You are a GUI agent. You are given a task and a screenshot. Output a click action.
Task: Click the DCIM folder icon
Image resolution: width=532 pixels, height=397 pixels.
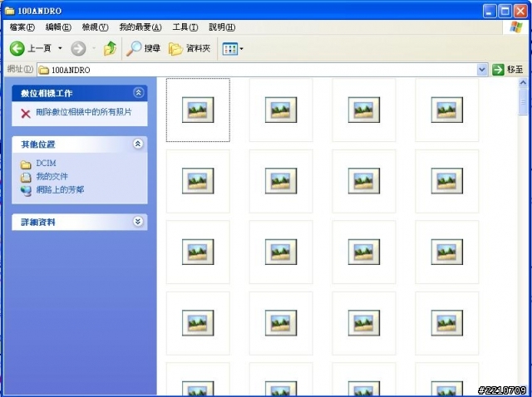point(26,164)
